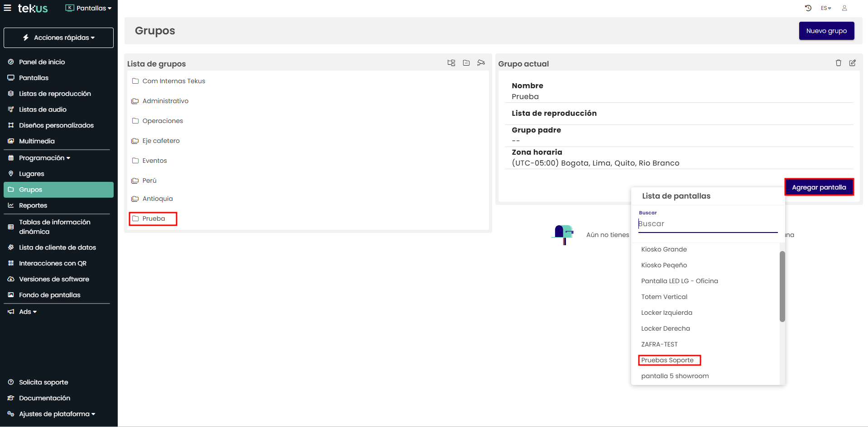The image size is (868, 427).
Task: Click the history clock icon in top bar
Action: 808,8
